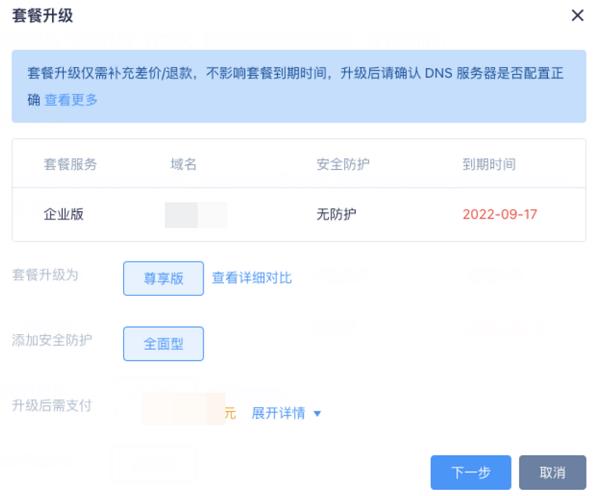Click the 域名 column header
This screenshot has height=496, width=600.
tap(184, 164)
